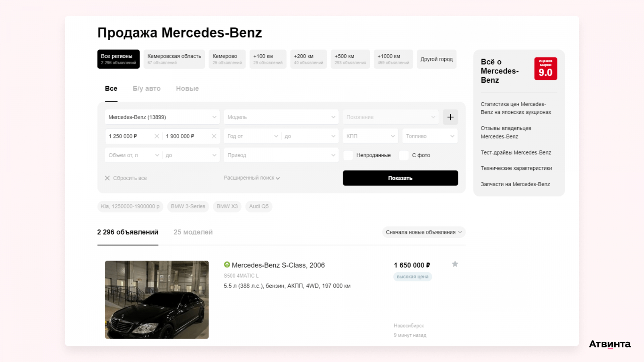The height and width of the screenshot is (362, 644).
Task: Click the plus icon to add a brand
Action: click(450, 117)
